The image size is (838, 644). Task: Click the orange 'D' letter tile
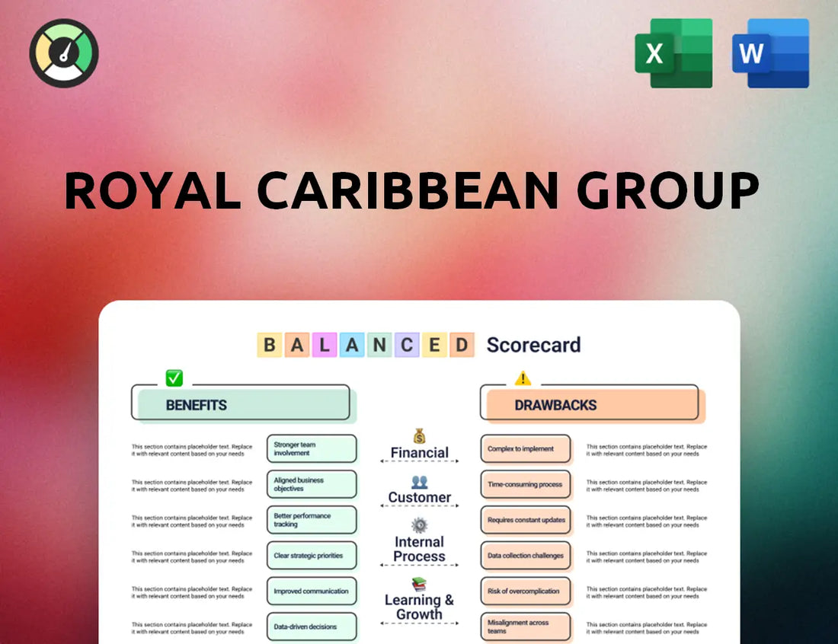pos(462,345)
